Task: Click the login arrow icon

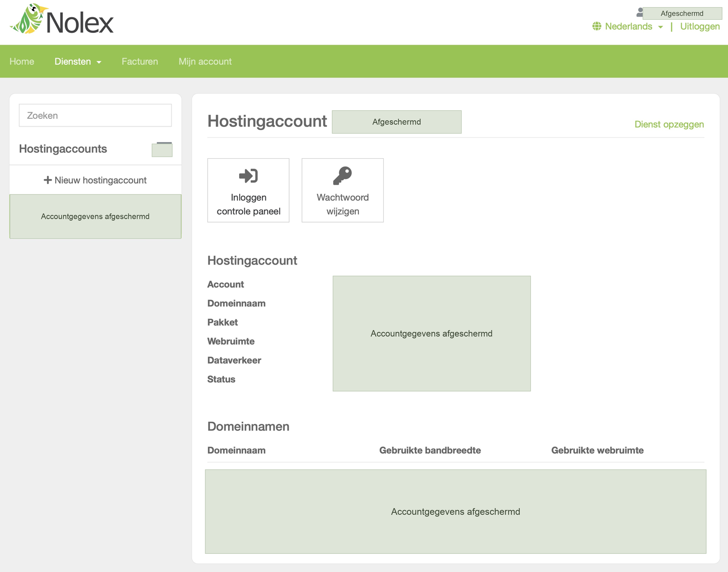Action: 248,176
